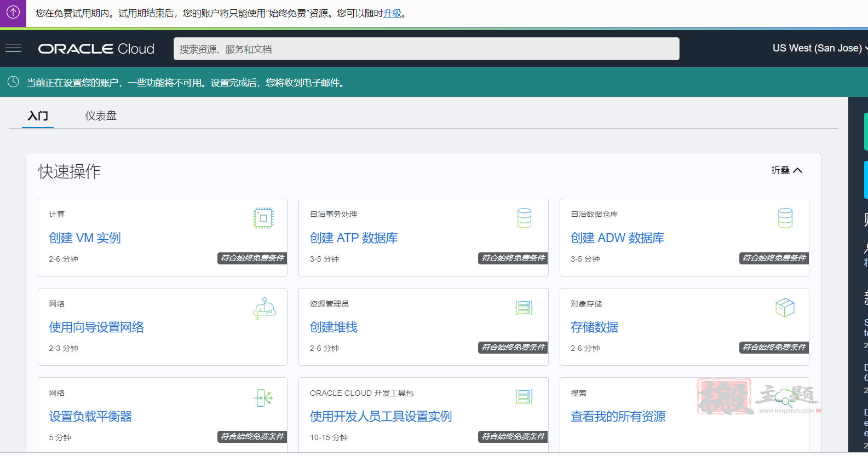
Task: Click the account setup notification text
Action: (187, 83)
